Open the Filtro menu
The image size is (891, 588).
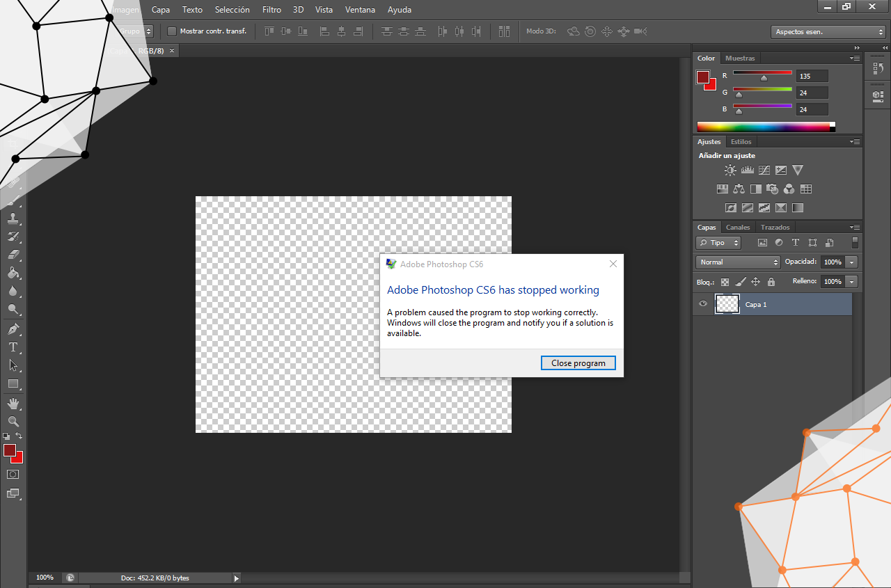coord(271,10)
